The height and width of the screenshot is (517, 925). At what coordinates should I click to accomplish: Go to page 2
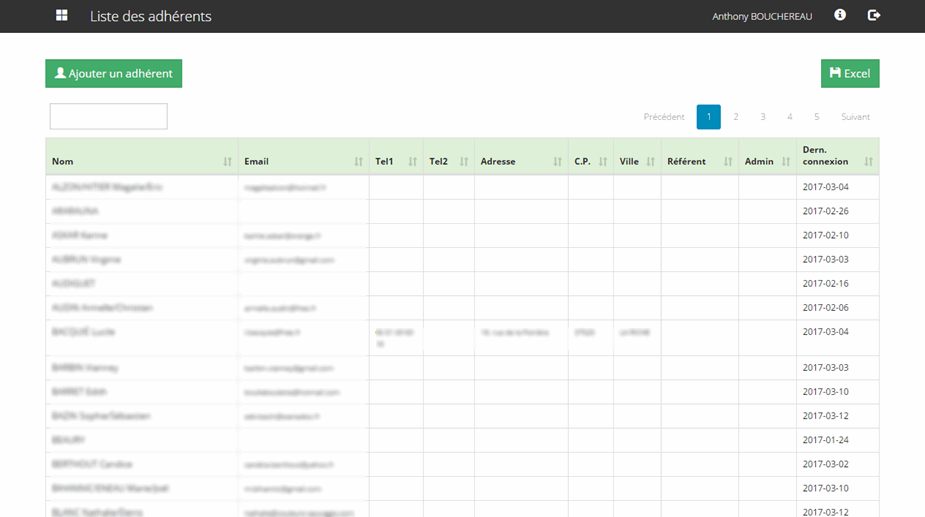(736, 117)
